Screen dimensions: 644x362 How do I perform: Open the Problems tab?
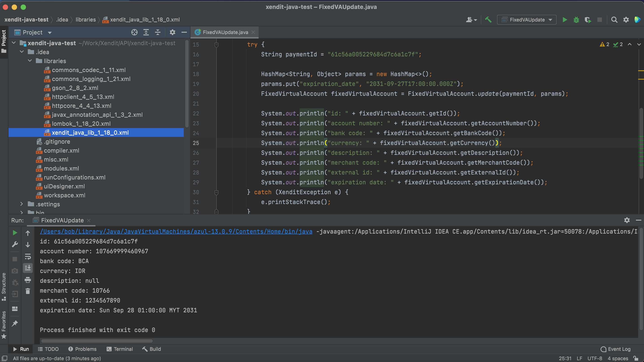pyautogui.click(x=82, y=349)
